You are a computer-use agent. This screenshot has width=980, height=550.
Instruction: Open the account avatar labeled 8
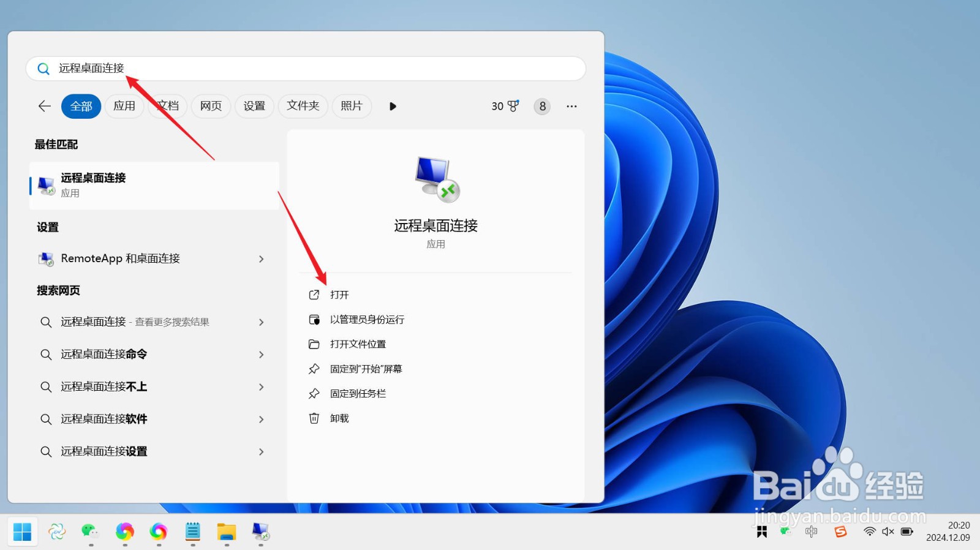pyautogui.click(x=542, y=107)
